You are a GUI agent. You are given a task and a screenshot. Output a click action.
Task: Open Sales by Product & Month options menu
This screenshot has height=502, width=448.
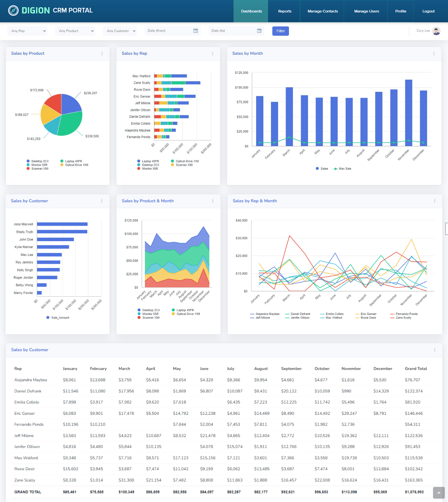tap(213, 201)
